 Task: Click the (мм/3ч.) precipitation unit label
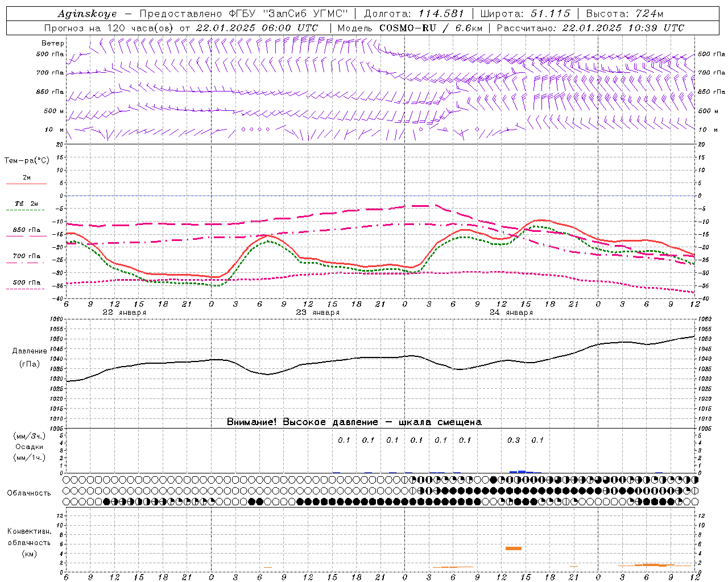coord(30,436)
